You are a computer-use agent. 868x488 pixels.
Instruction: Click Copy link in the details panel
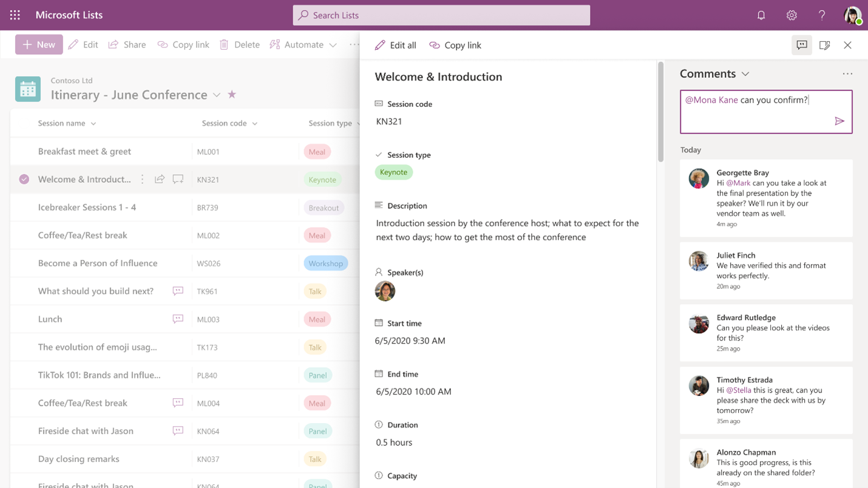[x=455, y=45]
